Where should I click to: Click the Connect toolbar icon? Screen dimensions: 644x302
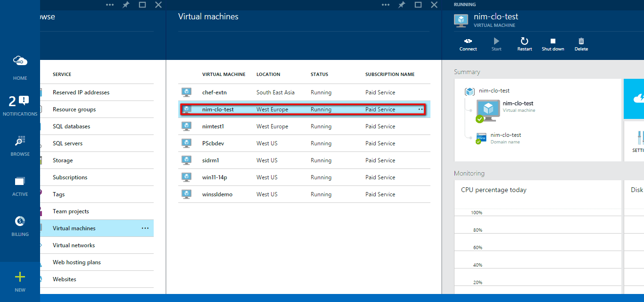(468, 42)
